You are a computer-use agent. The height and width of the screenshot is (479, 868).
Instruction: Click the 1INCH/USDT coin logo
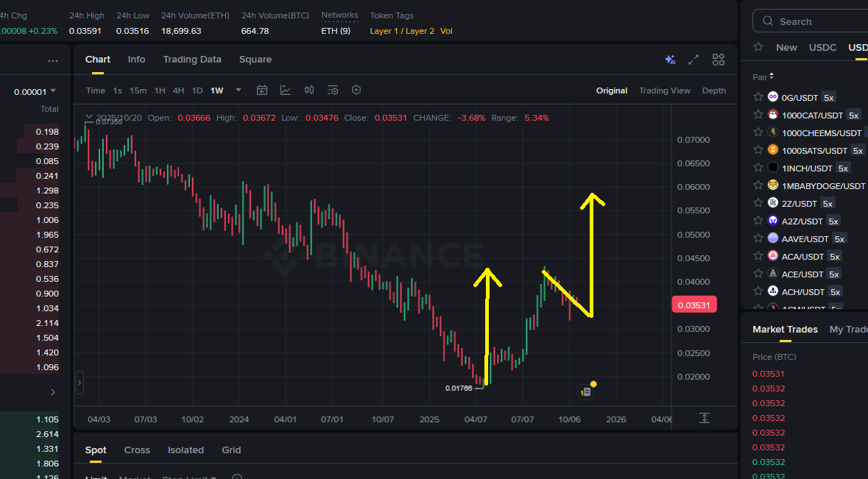click(773, 168)
